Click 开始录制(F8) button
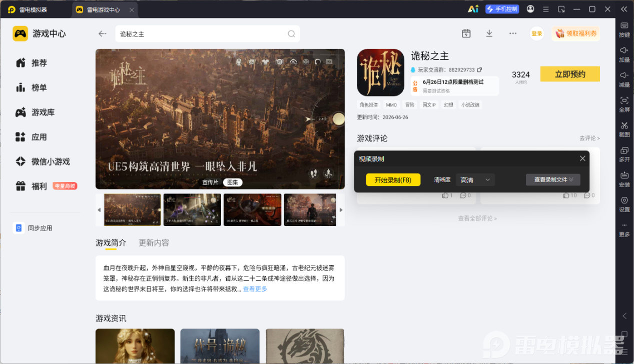 393,180
